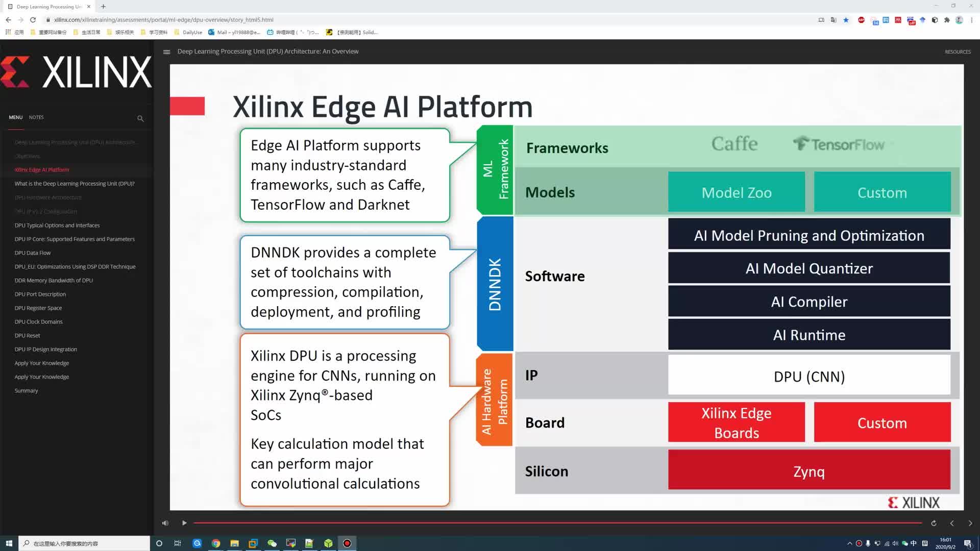The width and height of the screenshot is (980, 551).
Task: Open the AdBlock Plus extension icon
Action: (861, 20)
